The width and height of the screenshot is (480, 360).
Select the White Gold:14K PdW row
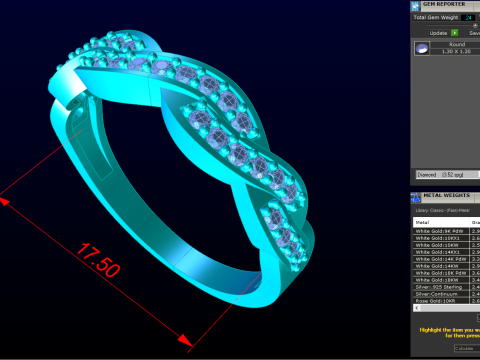(x=447, y=259)
